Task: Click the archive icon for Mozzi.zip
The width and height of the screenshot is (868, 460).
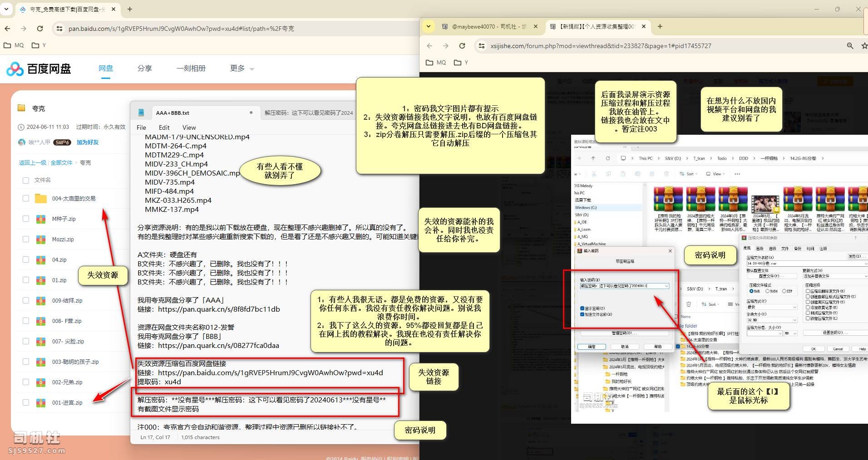Action: (x=41, y=240)
